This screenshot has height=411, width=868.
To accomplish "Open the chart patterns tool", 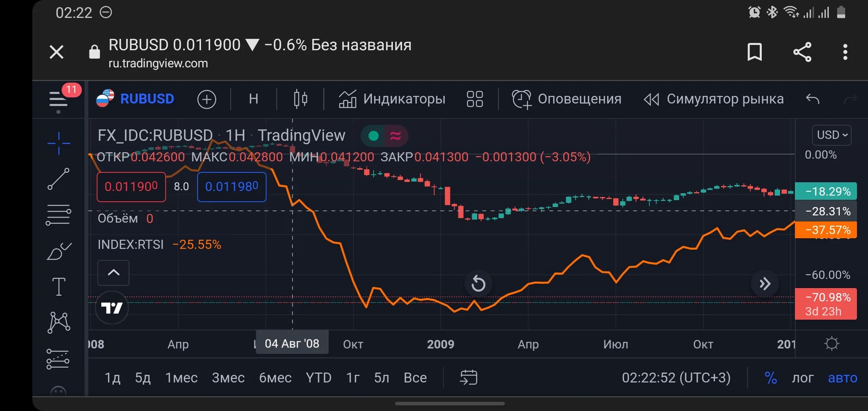I will [59, 322].
